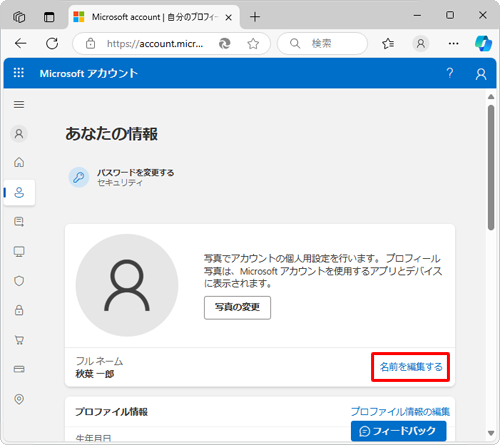Add this page to favorites star
This screenshot has height=445, width=500.
pyautogui.click(x=253, y=43)
